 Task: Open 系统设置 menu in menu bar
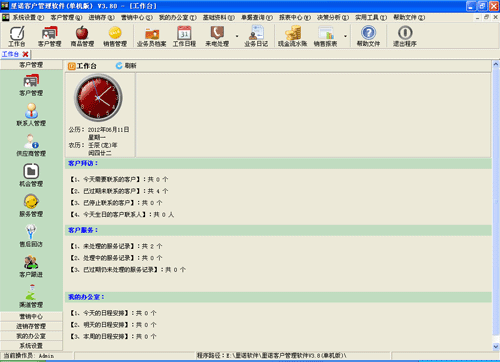(28, 17)
